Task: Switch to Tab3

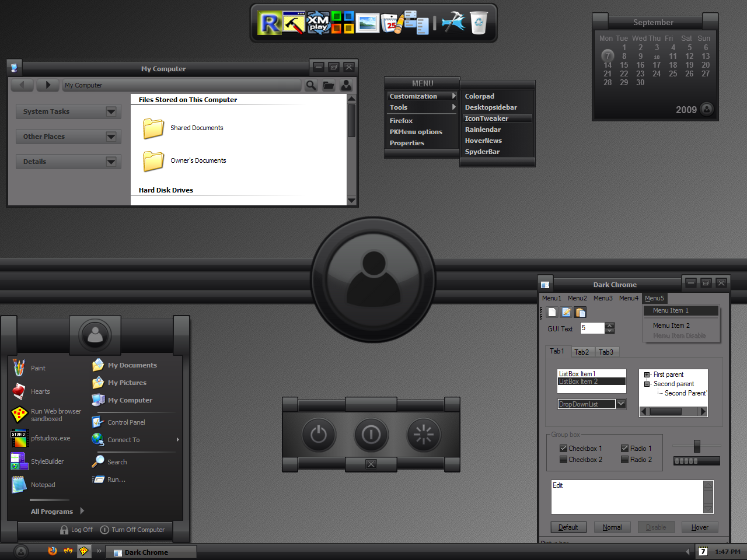Action: tap(606, 352)
